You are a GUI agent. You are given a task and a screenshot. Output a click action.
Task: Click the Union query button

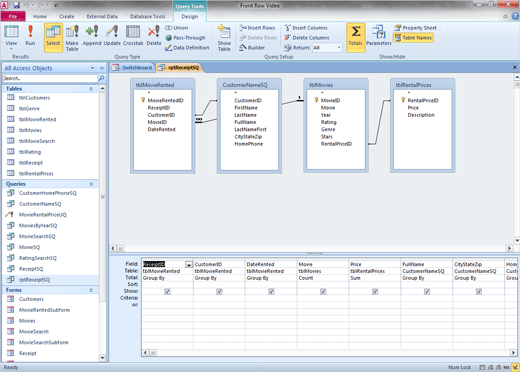[x=177, y=28]
